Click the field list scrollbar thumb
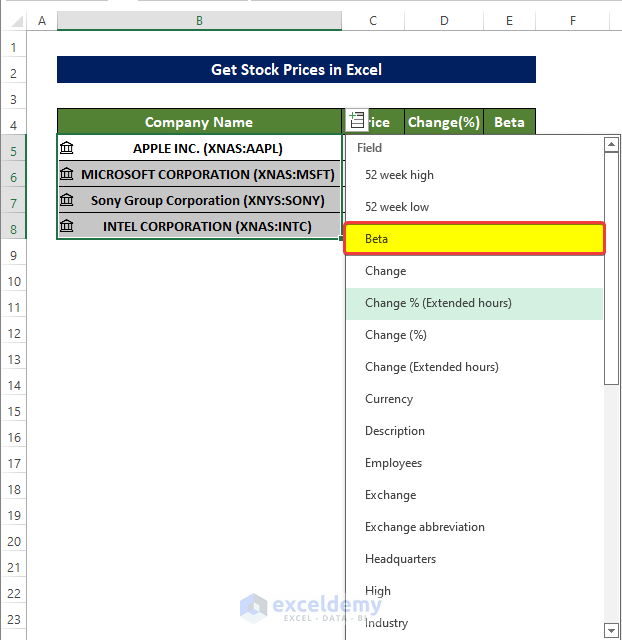 (x=611, y=268)
